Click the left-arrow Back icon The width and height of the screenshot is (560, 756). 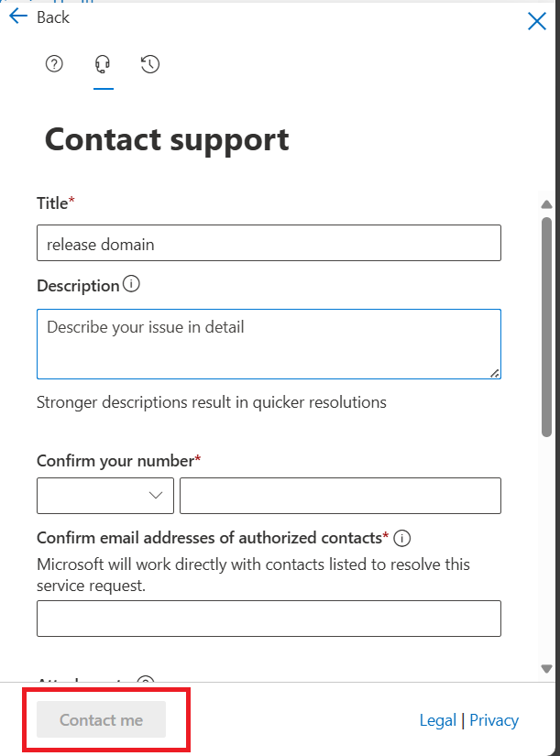click(18, 16)
